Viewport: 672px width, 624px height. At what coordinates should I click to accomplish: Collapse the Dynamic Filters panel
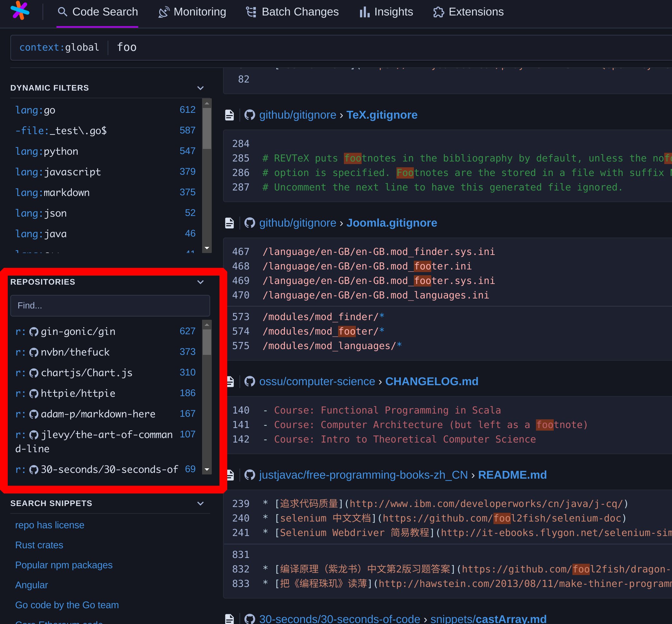[200, 88]
